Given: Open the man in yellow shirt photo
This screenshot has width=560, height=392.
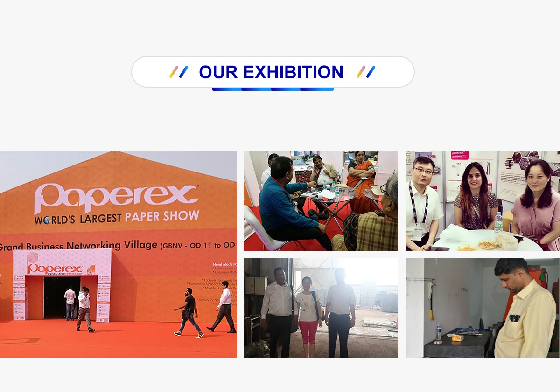Looking at the screenshot, I should [483, 308].
